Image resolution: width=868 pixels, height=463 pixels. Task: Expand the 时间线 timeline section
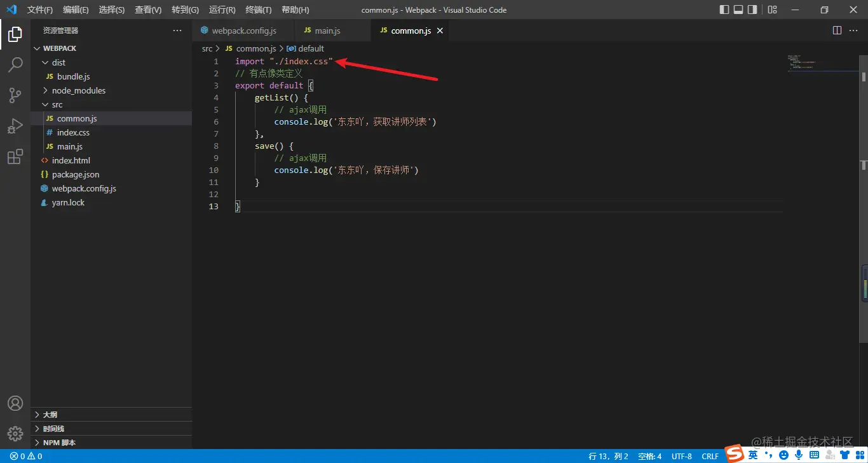[111, 429]
